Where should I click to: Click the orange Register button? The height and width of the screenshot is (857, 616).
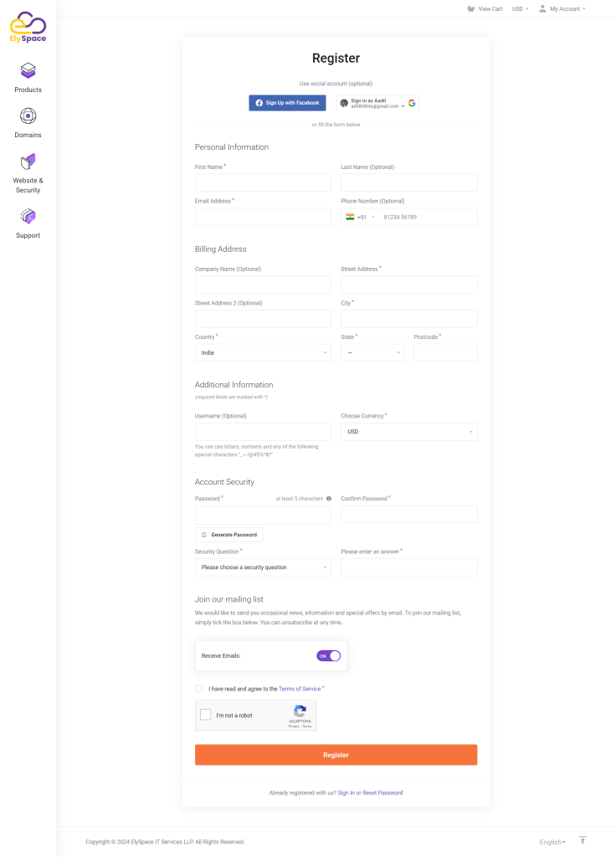coord(336,755)
